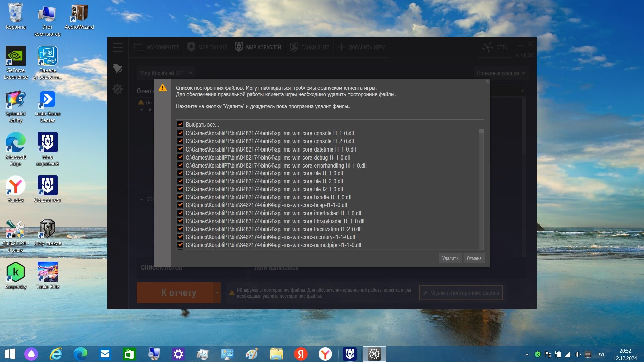The height and width of the screenshot is (362, 644).
Task: Switch to the MY COMPUTER tab
Action: click(x=156, y=47)
